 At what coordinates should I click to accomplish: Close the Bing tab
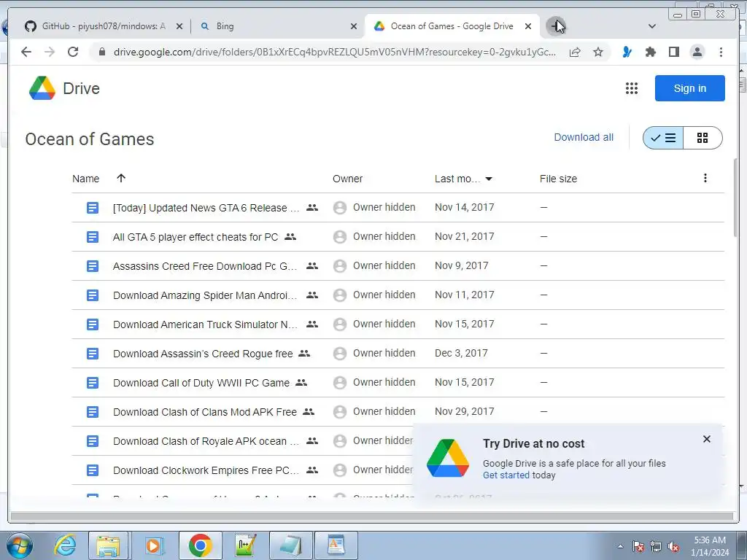pos(354,26)
